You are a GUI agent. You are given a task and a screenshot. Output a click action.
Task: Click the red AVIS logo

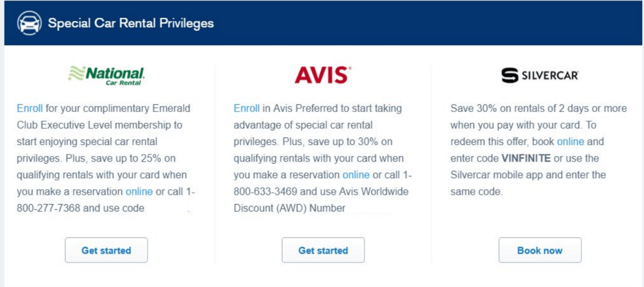[323, 75]
